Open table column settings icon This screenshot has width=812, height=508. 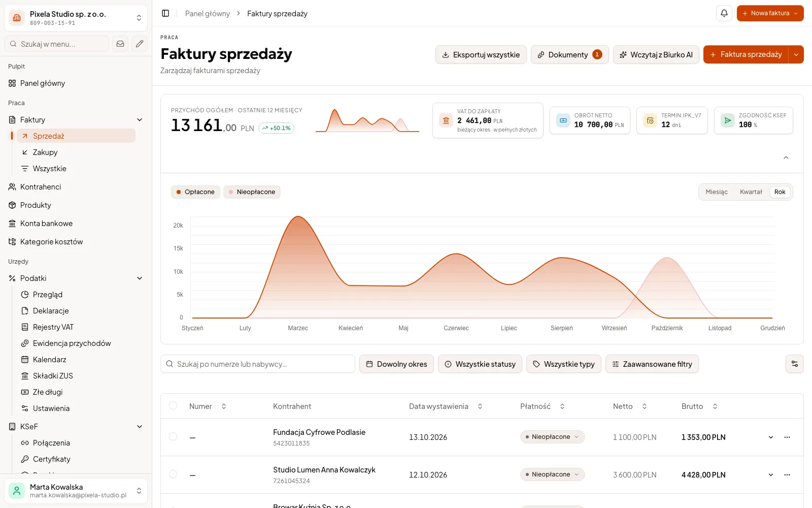coord(795,364)
